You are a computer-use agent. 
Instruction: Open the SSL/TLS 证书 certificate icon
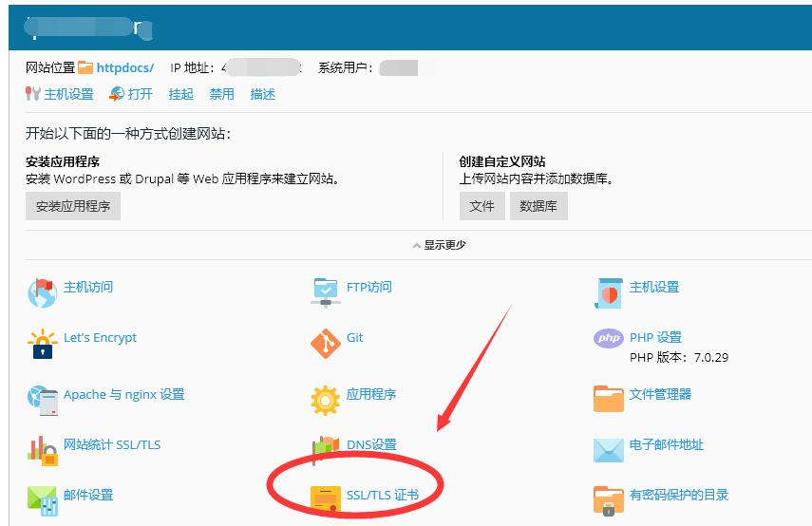point(326,498)
